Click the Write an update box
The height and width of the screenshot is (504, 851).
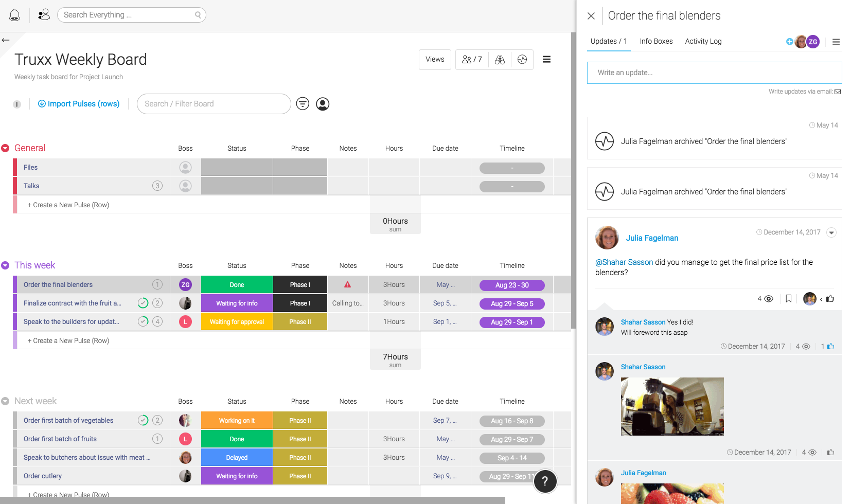pos(714,73)
